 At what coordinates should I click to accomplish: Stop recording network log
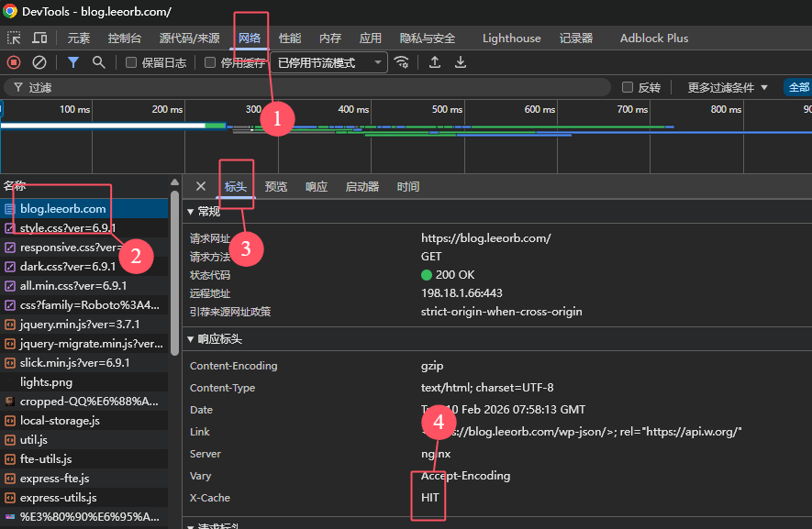click(x=14, y=62)
